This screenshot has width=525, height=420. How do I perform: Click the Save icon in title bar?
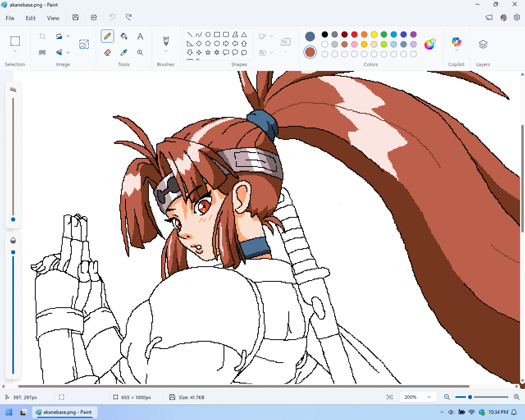pos(75,17)
